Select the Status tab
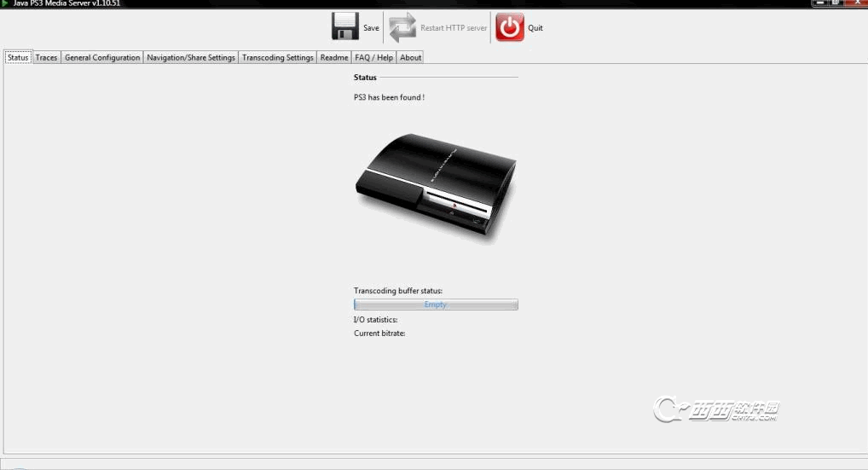Viewport: 868px width, 470px height. click(18, 57)
